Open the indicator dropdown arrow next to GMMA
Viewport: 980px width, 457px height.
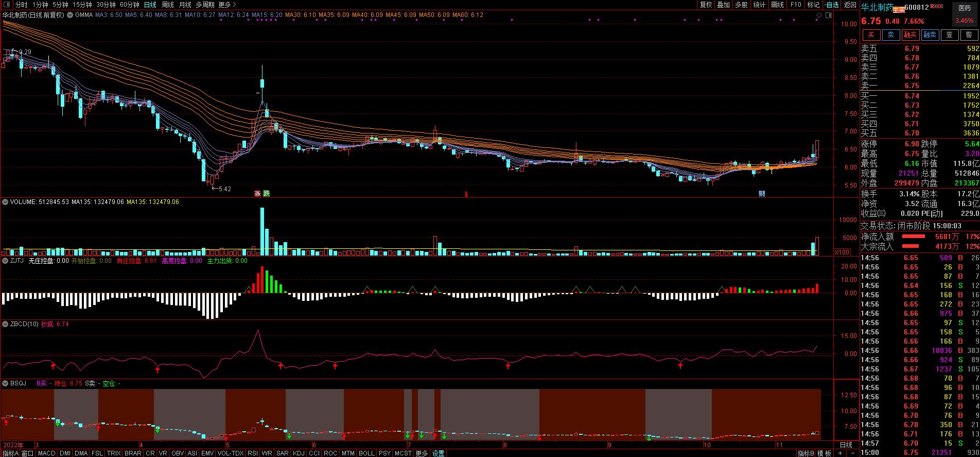coord(70,15)
